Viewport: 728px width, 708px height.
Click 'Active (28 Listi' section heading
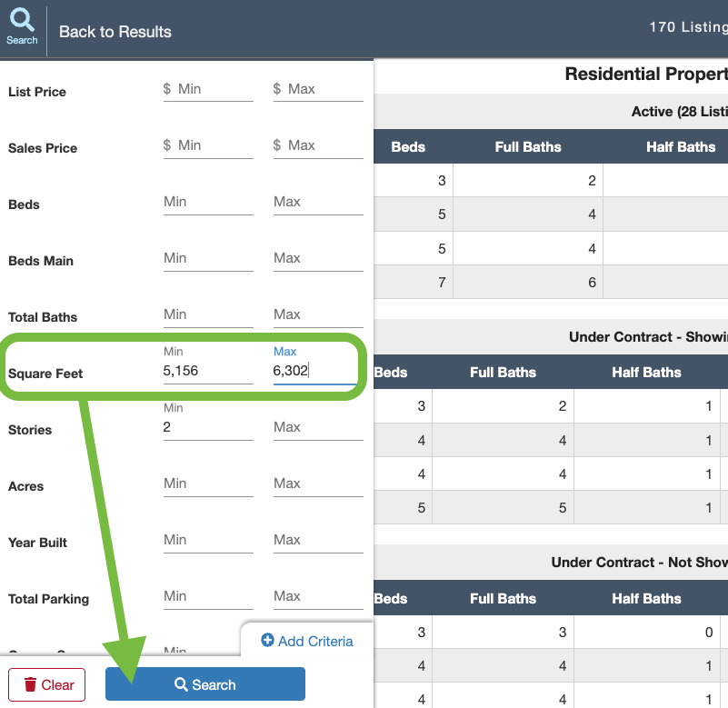(680, 112)
